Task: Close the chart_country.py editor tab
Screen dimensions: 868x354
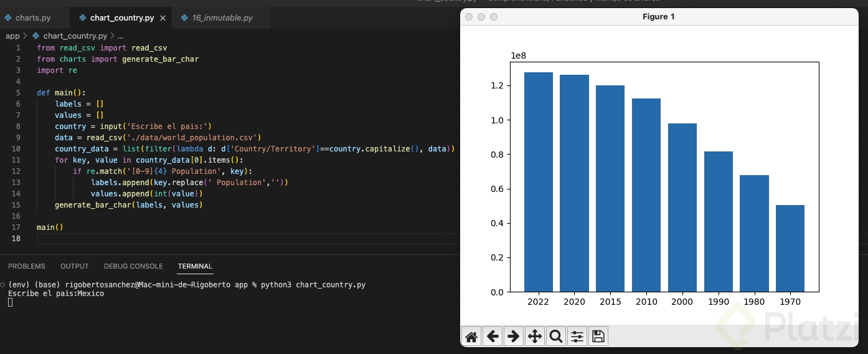Action: pyautogui.click(x=163, y=18)
